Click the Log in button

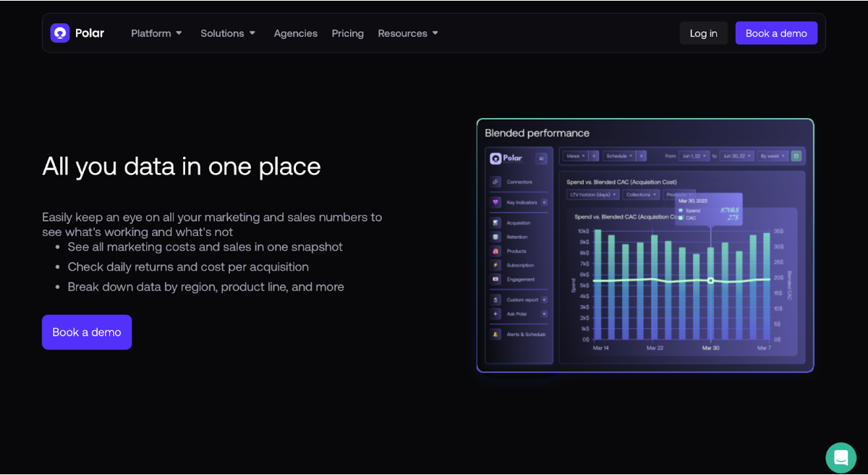pos(703,33)
